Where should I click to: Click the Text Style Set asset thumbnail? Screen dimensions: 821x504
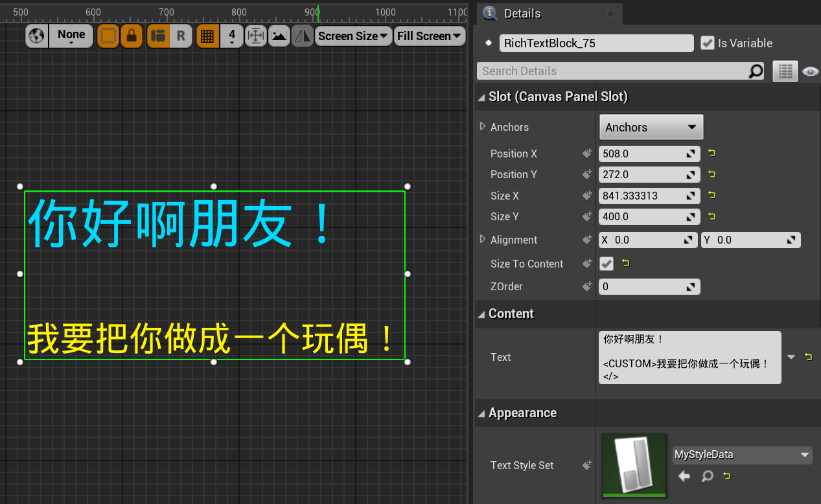[634, 465]
